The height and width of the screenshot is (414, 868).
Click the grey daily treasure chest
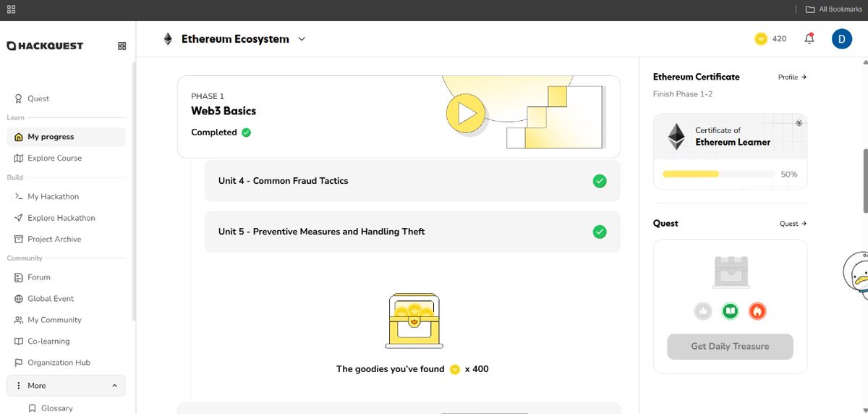pyautogui.click(x=730, y=272)
